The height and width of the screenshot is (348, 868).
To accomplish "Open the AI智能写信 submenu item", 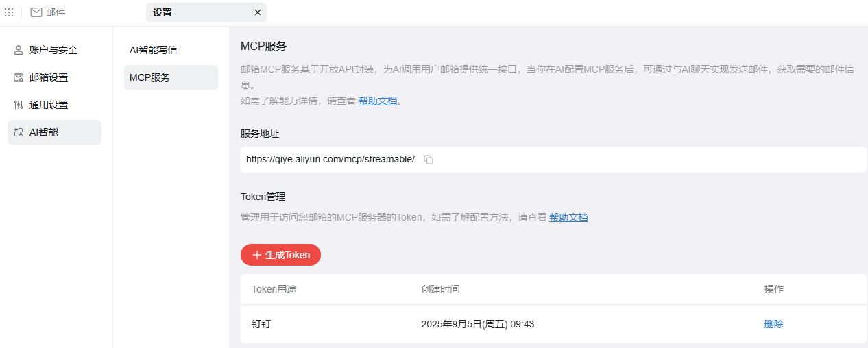I will (x=154, y=50).
